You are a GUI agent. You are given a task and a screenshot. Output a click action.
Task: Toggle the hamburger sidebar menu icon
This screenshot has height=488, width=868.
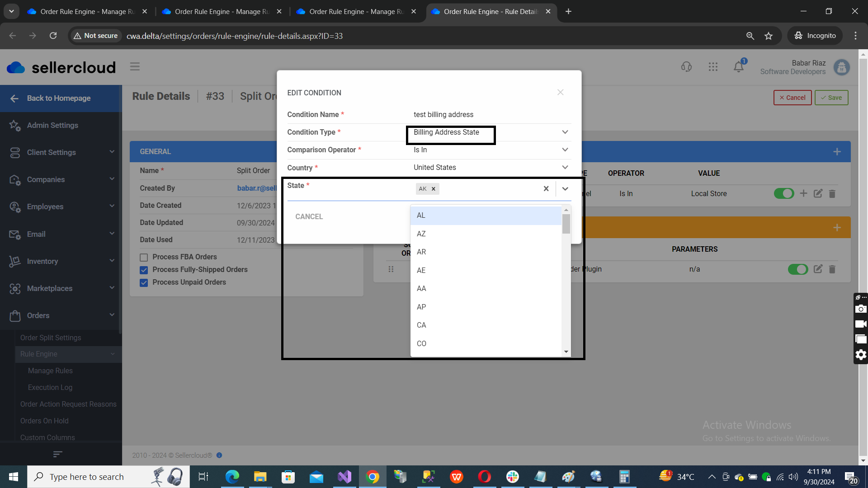tap(135, 67)
